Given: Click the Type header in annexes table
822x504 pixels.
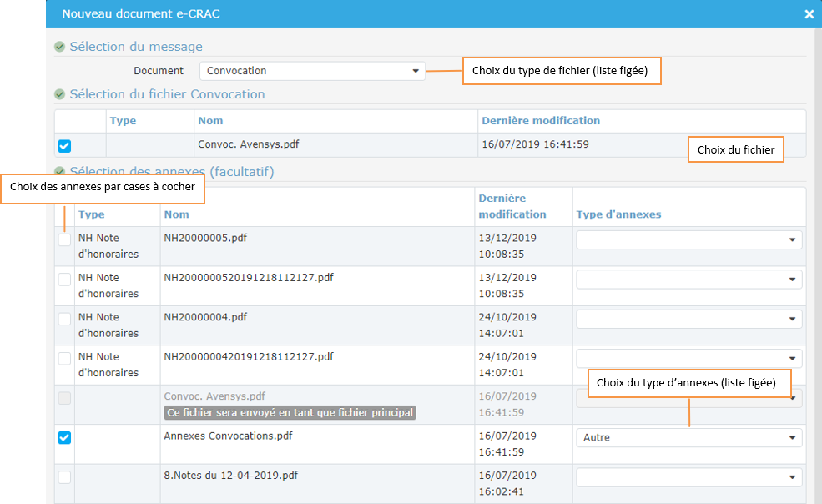Looking at the screenshot, I should click(x=92, y=214).
